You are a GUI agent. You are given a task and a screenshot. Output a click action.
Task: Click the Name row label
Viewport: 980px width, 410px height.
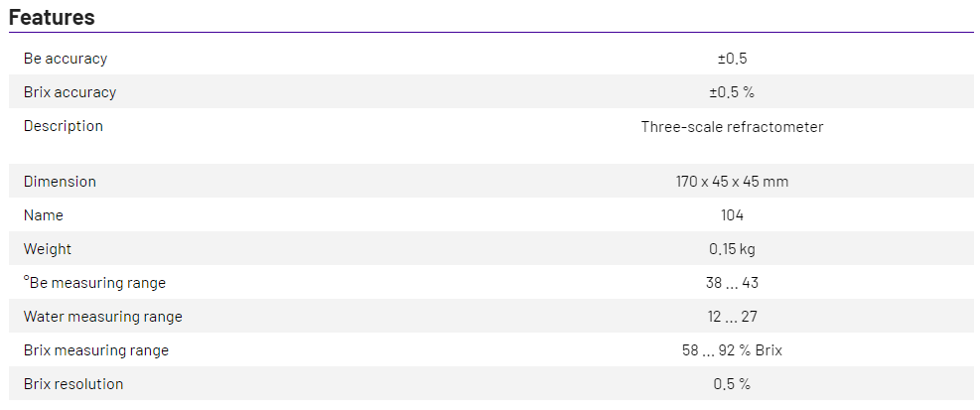point(44,215)
